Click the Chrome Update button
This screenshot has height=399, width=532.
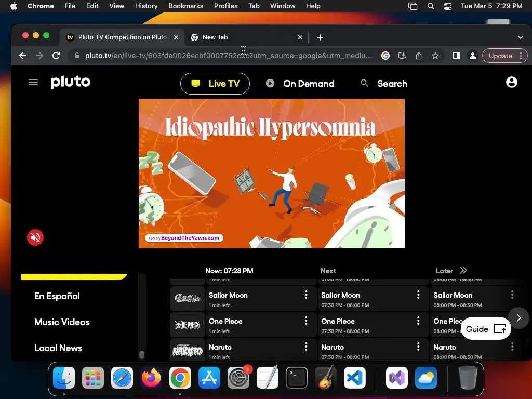500,56
